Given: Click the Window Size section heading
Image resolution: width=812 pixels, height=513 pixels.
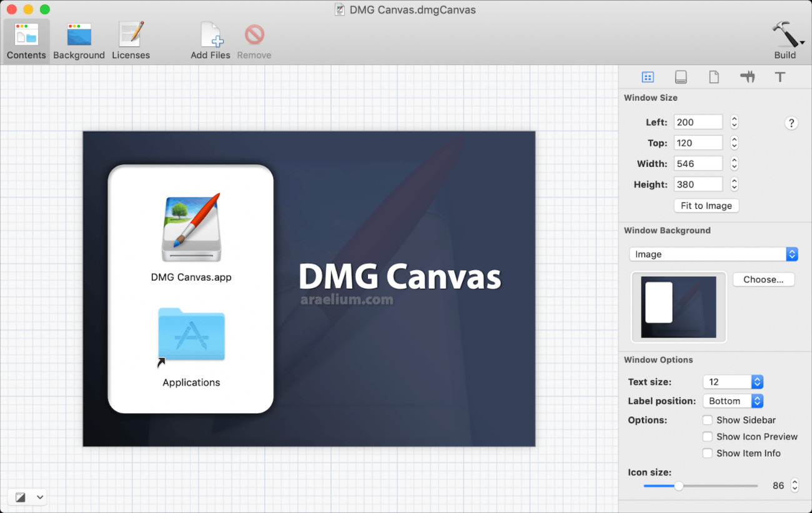Looking at the screenshot, I should [x=651, y=98].
